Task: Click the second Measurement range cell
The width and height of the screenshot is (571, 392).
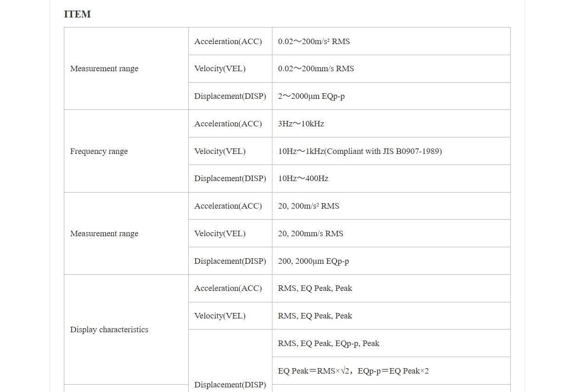Action: point(126,233)
